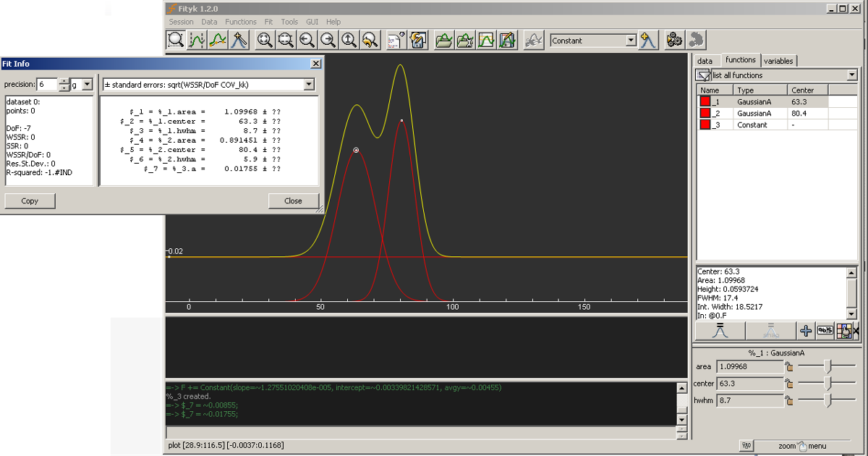Click Close in the Fit Info dialog
The image size is (868, 456).
293,200
